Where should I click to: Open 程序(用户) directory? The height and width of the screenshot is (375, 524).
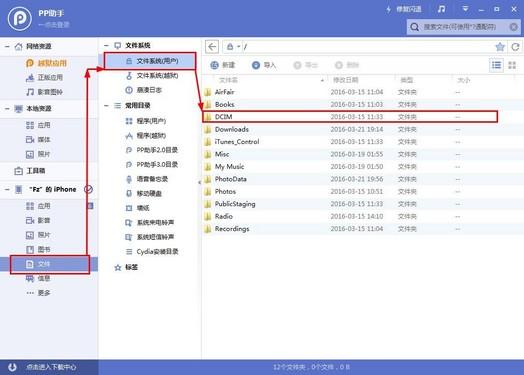coord(146,121)
